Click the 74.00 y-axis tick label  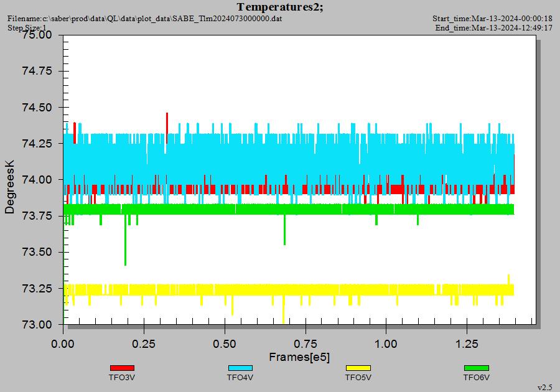click(37, 180)
